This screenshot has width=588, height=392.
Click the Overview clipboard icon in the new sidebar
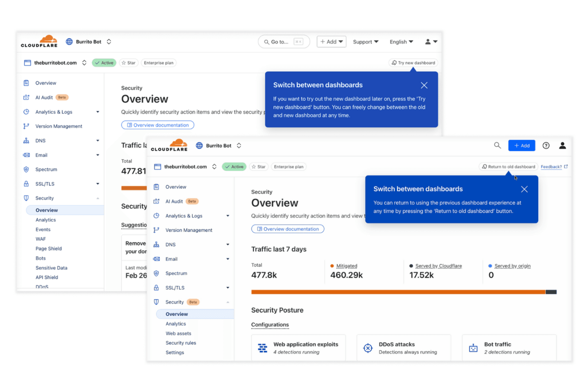click(x=157, y=187)
